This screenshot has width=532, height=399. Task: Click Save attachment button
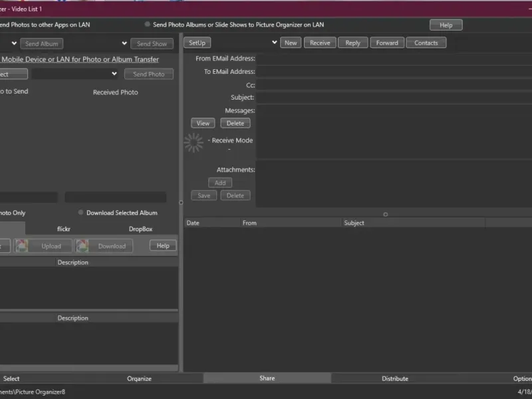204,196
